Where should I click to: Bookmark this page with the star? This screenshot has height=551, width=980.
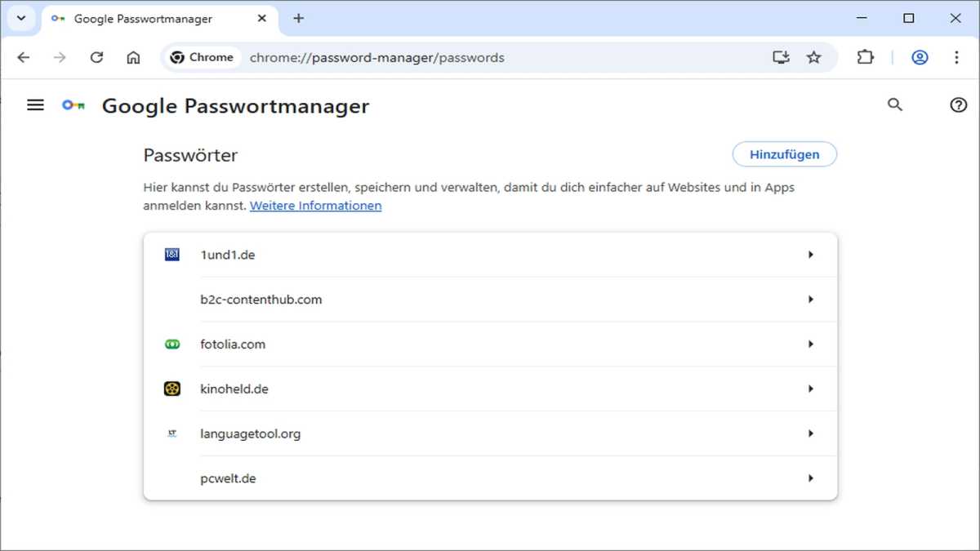tap(813, 57)
